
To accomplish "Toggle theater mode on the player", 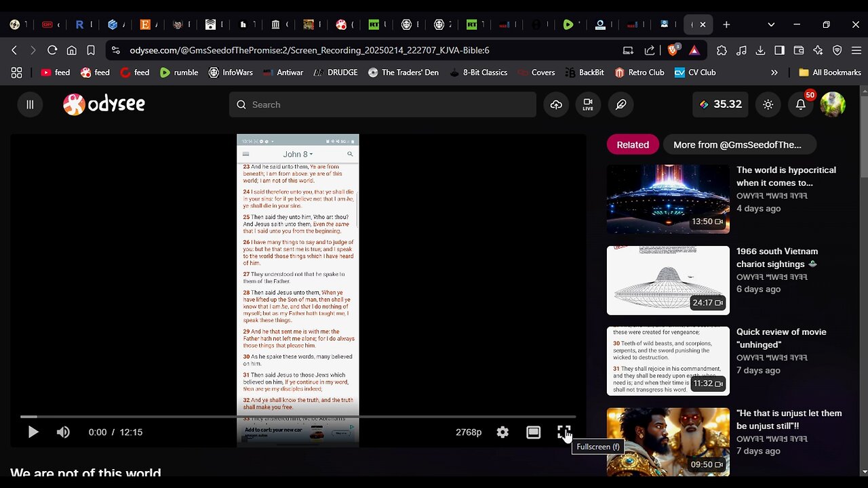I will click(x=534, y=432).
